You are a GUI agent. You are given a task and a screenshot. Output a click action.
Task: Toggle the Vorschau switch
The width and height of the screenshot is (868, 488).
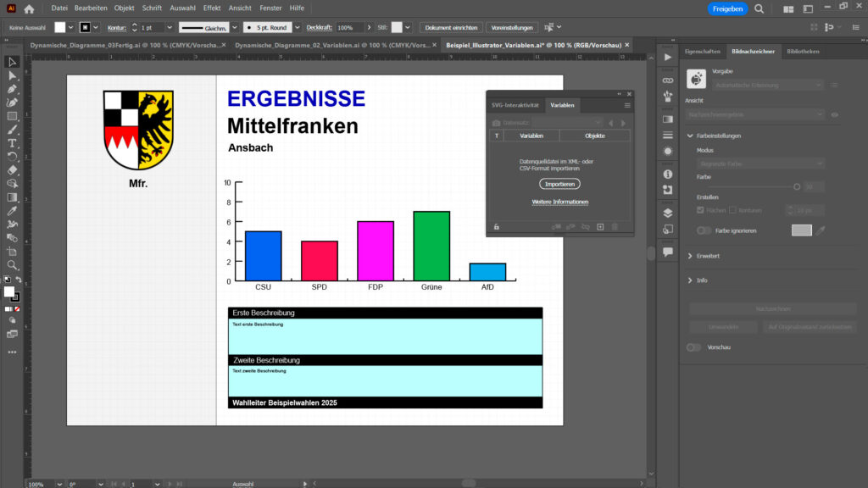(693, 347)
